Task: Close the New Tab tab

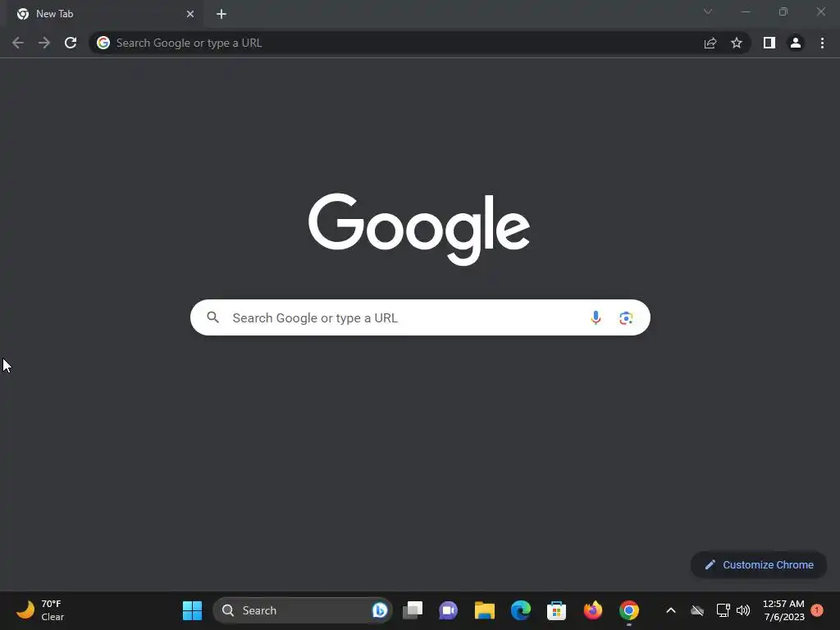Action: point(190,14)
